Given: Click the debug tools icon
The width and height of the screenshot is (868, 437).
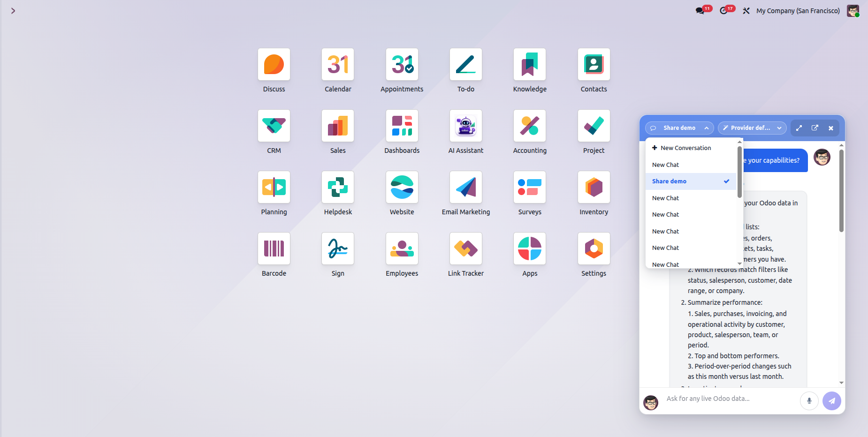Looking at the screenshot, I should 746,11.
